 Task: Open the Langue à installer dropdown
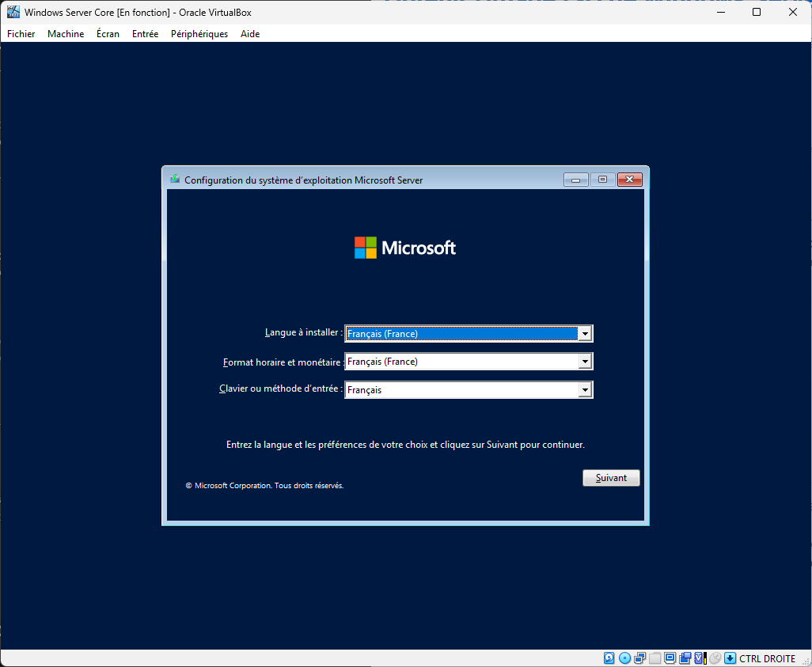pyautogui.click(x=585, y=333)
